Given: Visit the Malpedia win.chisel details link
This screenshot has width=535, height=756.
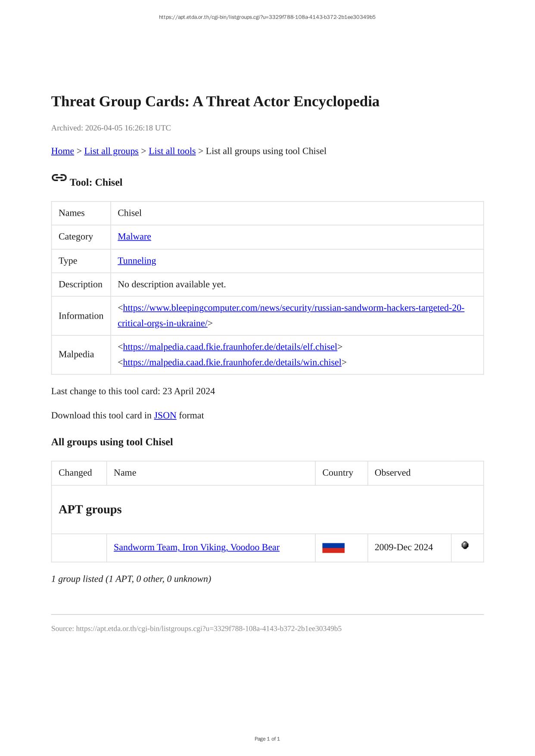Looking at the screenshot, I should (232, 362).
